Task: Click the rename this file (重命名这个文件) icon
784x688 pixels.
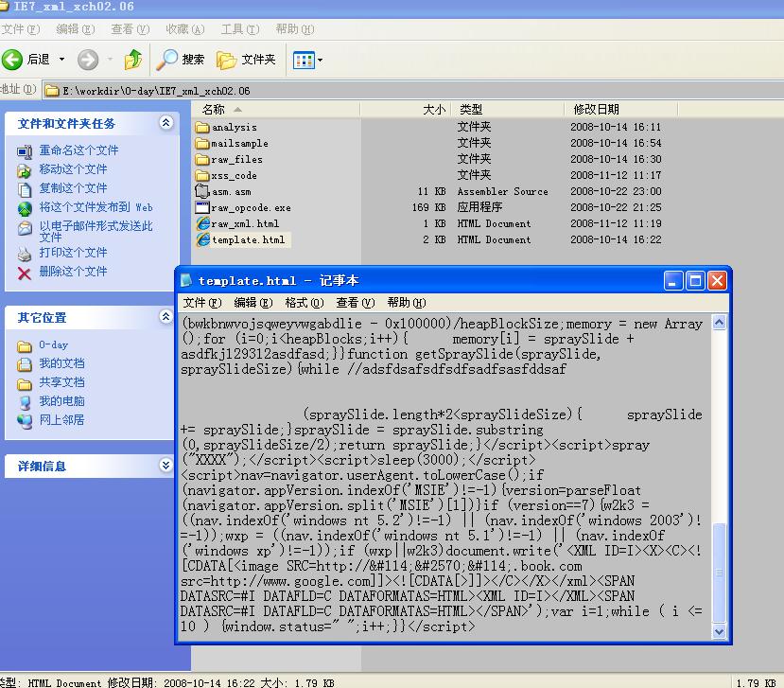Action: pos(25,151)
